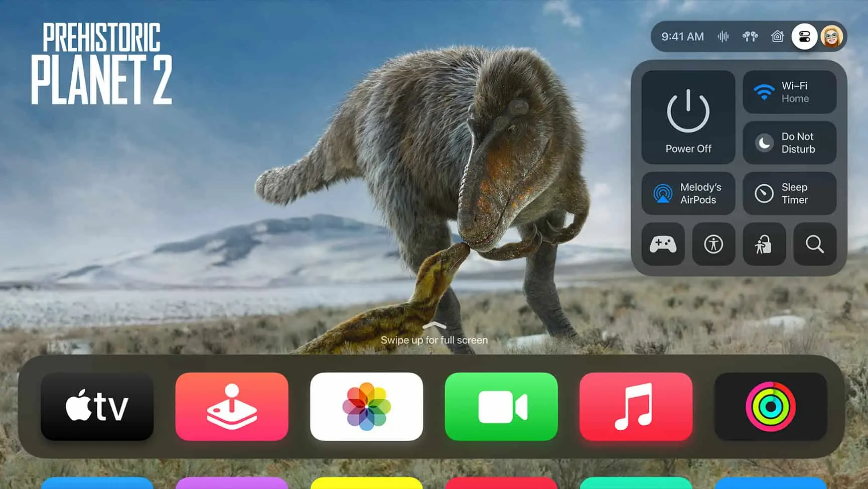Open the Apple TV app

97,407
